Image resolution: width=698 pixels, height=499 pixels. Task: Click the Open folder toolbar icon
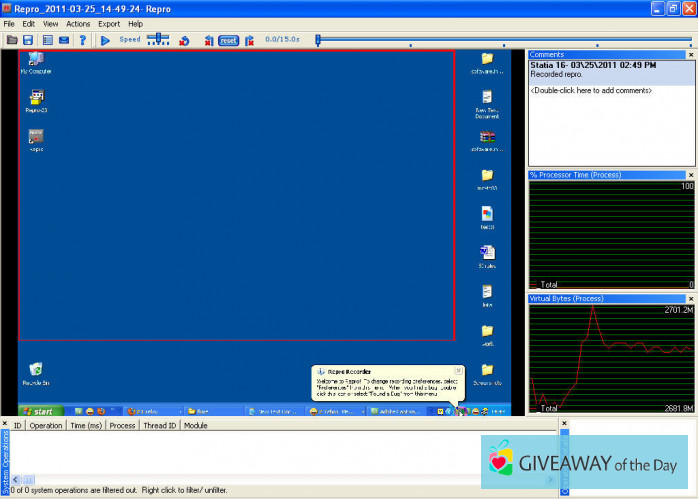(x=12, y=40)
